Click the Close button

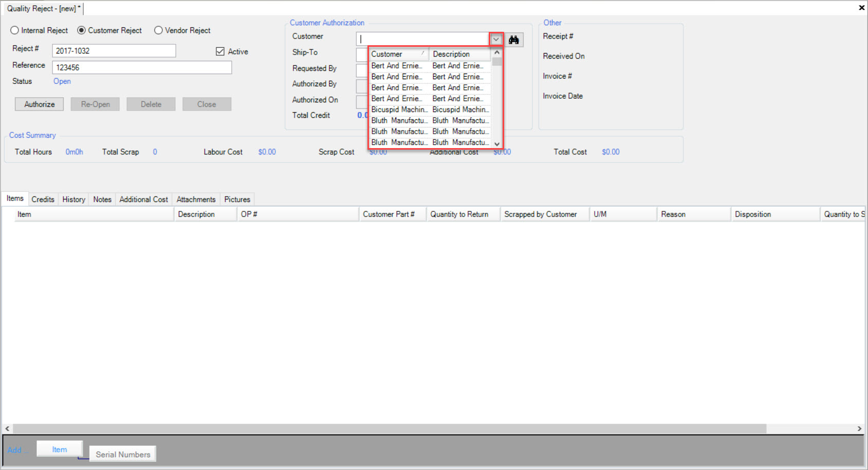click(x=207, y=104)
